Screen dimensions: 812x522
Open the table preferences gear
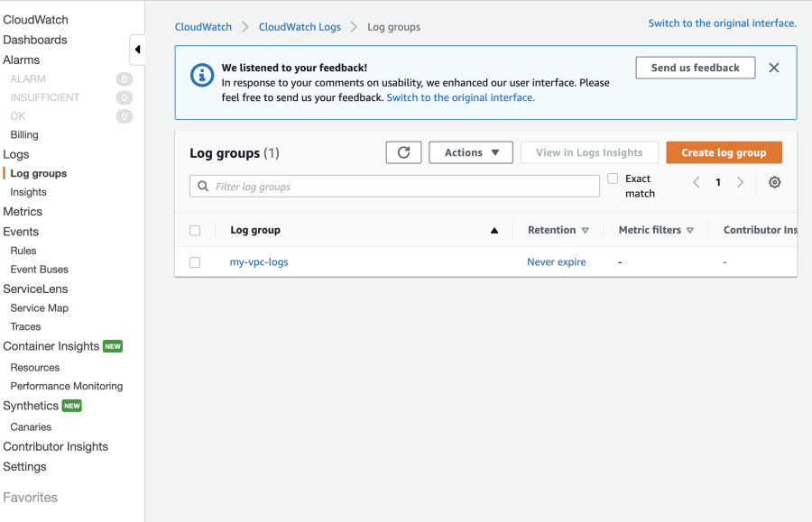pyautogui.click(x=775, y=182)
